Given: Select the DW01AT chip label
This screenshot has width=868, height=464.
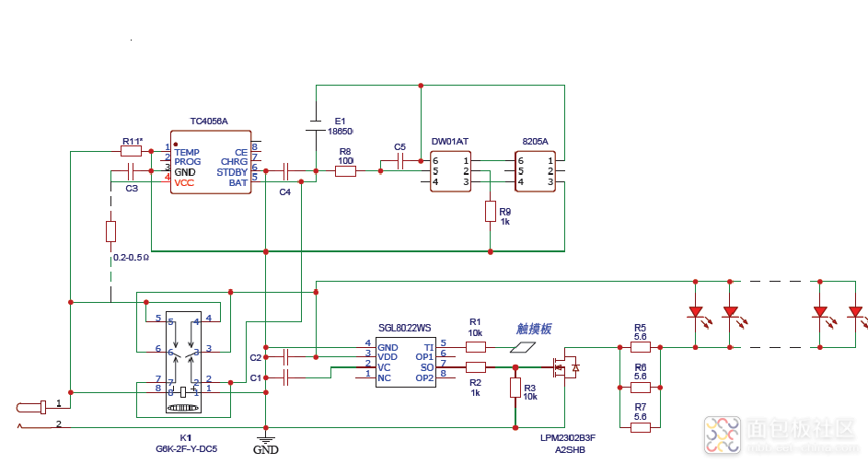Looking at the screenshot, I should tap(449, 142).
